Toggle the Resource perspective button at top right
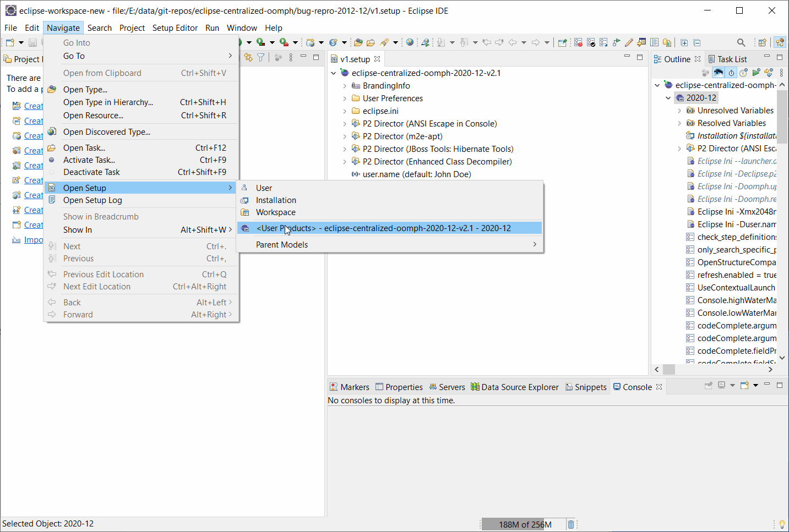 click(x=780, y=42)
